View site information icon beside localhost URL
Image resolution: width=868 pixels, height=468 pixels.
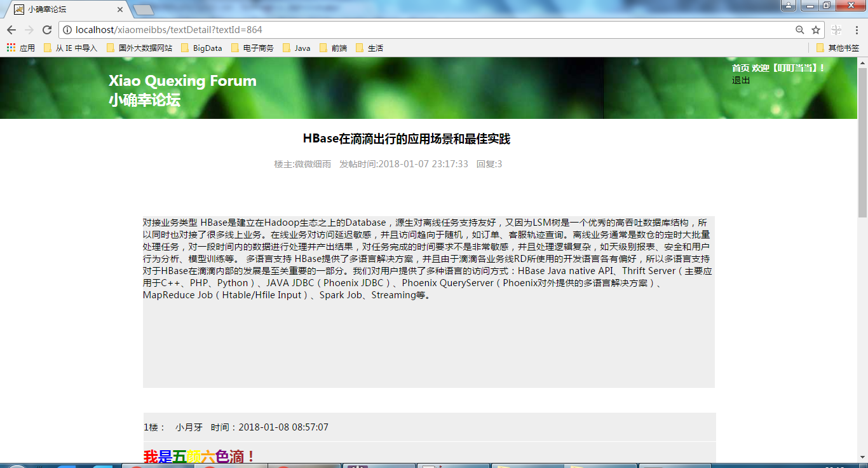(67, 30)
